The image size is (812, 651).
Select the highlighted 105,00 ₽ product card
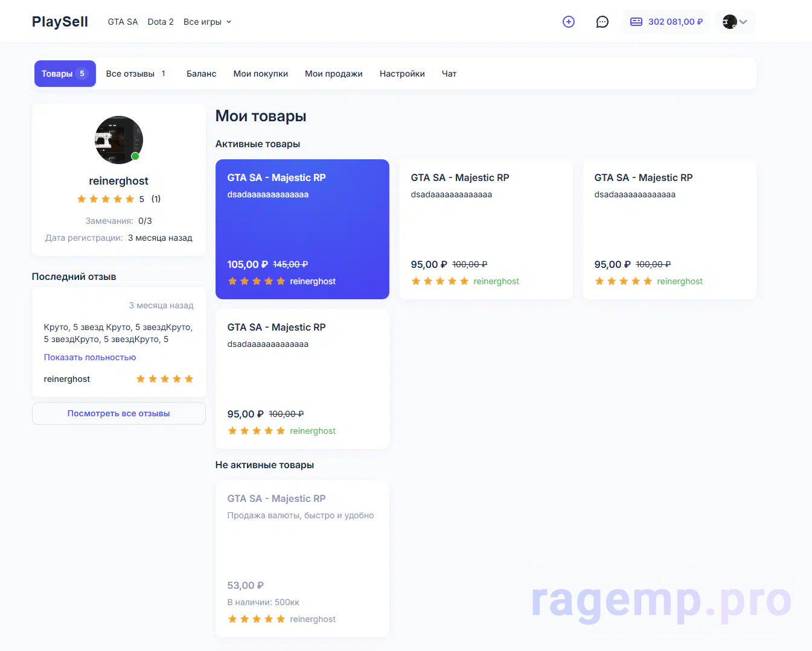302,229
